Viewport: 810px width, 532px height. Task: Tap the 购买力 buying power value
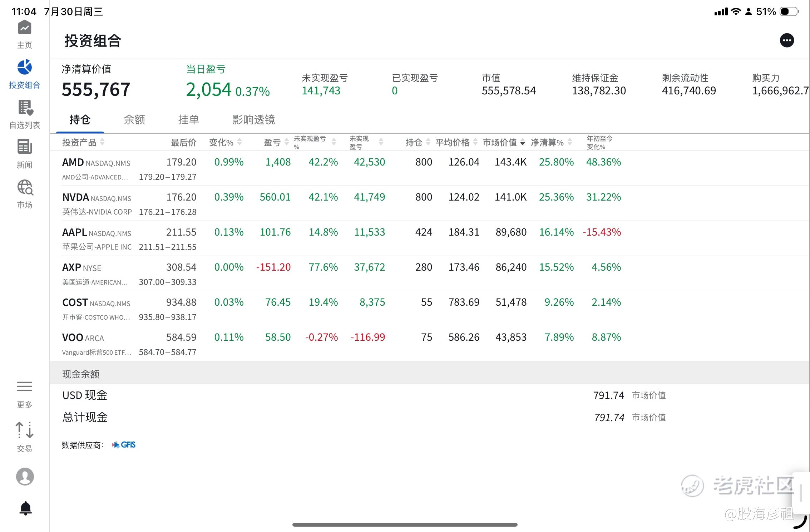pyautogui.click(x=780, y=90)
